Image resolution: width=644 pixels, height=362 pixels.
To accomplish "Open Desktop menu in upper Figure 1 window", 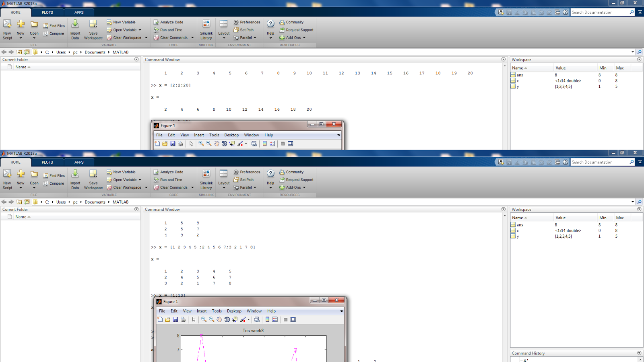I will (231, 135).
